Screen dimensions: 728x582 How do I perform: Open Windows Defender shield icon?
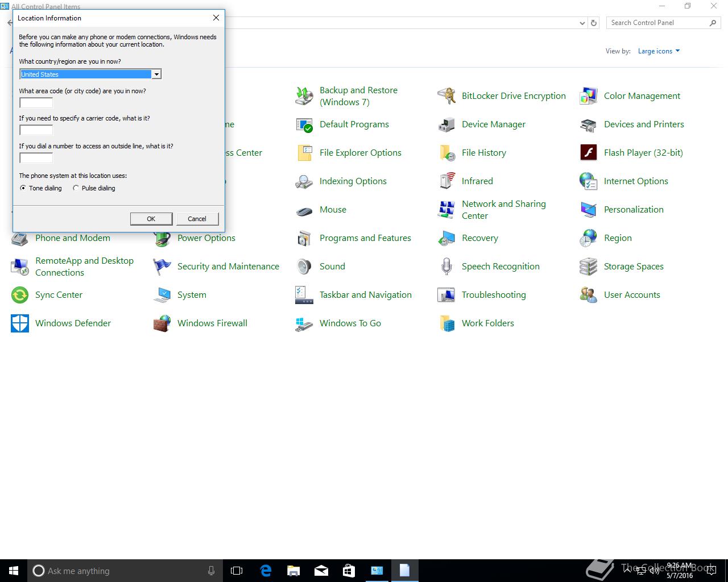[20, 323]
